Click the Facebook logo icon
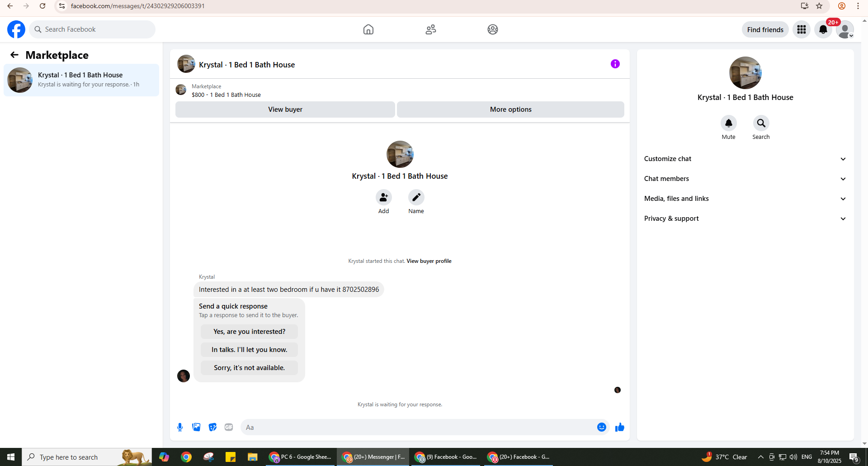 16,29
